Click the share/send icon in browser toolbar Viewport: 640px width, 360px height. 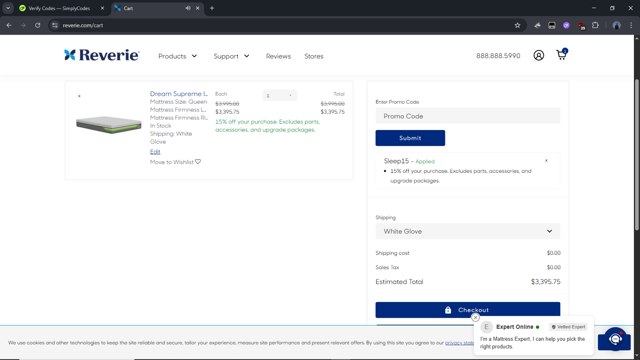537,25
